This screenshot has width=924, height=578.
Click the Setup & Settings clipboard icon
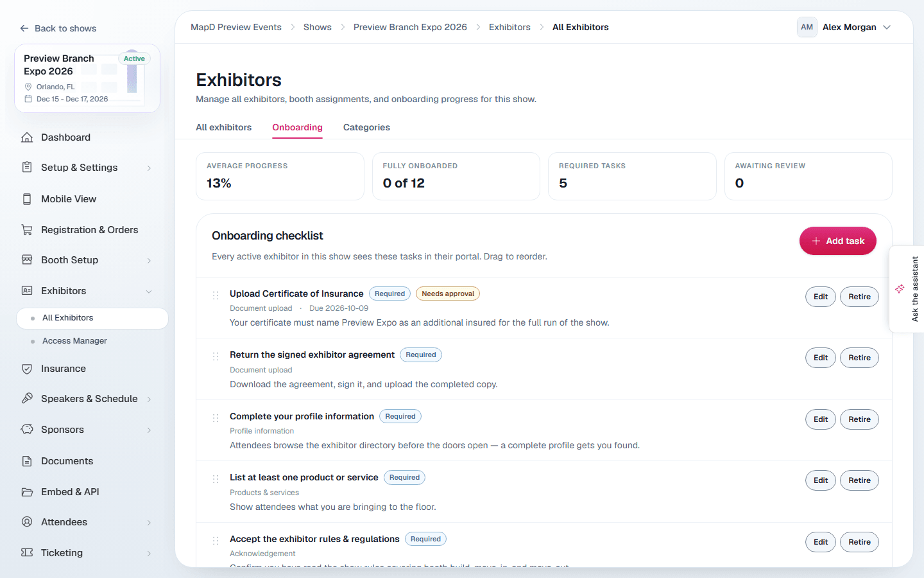[27, 168]
